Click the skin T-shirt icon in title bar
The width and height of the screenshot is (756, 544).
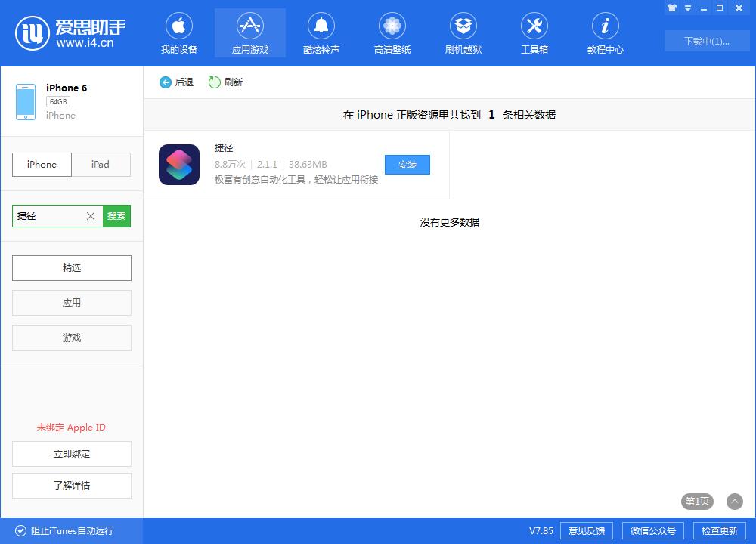(x=671, y=8)
